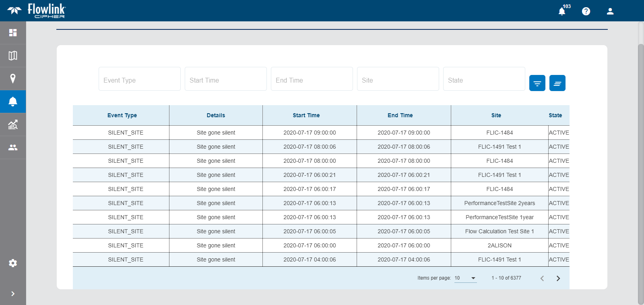Select the alarms bell sidebar icon
This screenshot has height=305, width=644.
point(13,102)
